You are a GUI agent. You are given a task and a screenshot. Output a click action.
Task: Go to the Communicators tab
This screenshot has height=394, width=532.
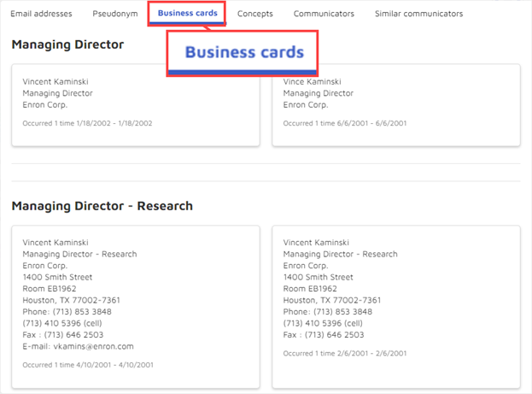pos(324,14)
